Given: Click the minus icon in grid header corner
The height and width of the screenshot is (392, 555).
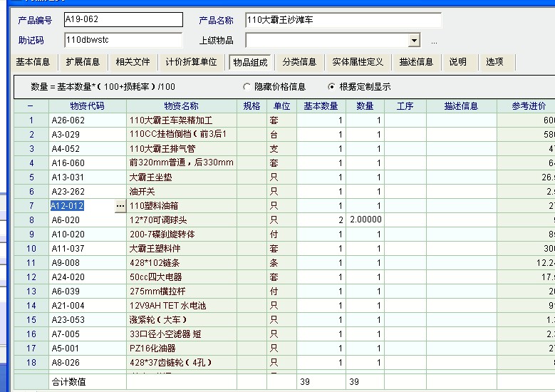Looking at the screenshot, I should 31,106.
